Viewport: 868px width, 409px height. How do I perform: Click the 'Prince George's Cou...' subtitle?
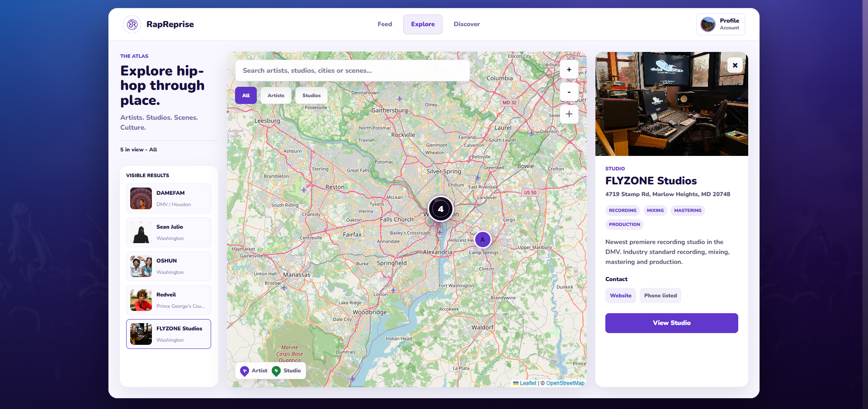tap(180, 306)
